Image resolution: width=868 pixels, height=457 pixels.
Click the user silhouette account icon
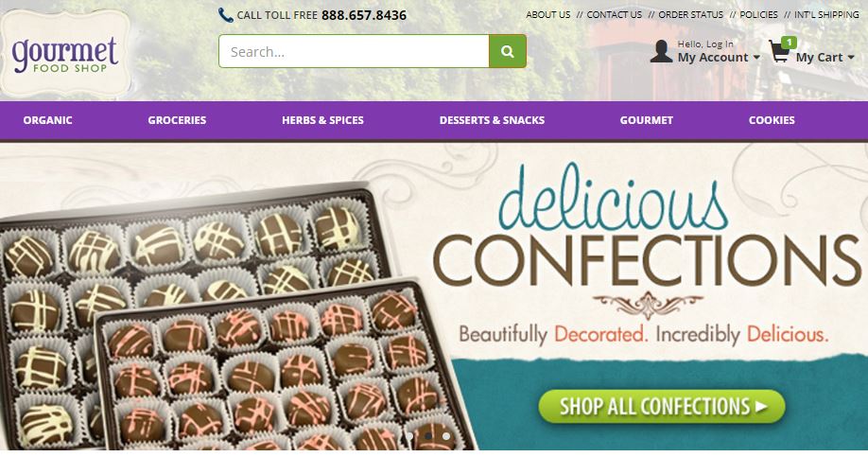tap(661, 51)
